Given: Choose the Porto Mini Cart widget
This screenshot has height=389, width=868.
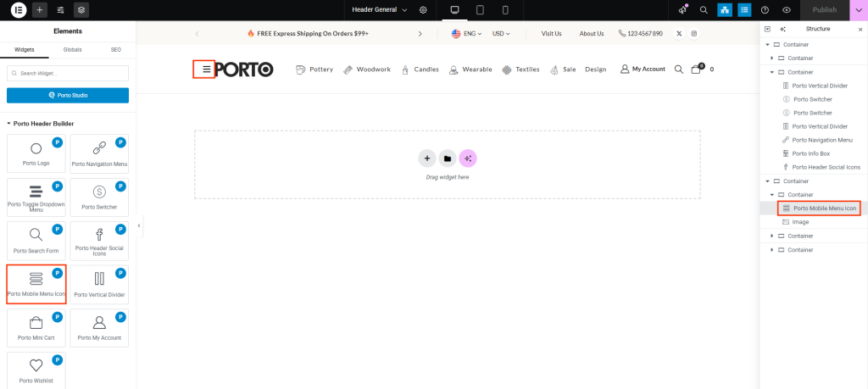Looking at the screenshot, I should tap(36, 327).
